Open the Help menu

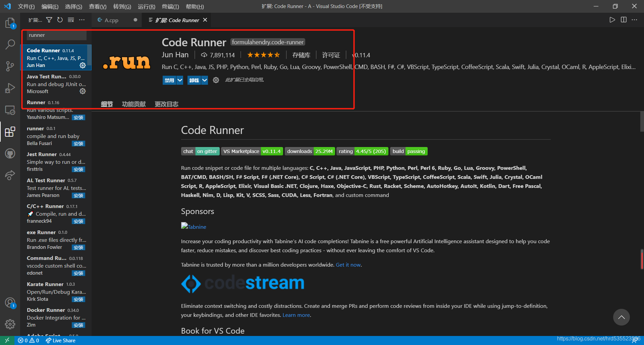(195, 6)
